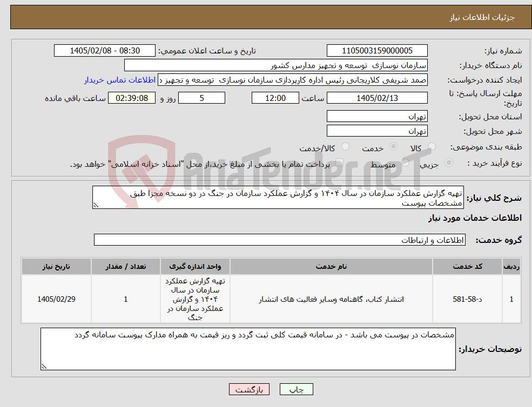Click the تاریخ و ساعت اعلان عمومی label

pos(207,51)
